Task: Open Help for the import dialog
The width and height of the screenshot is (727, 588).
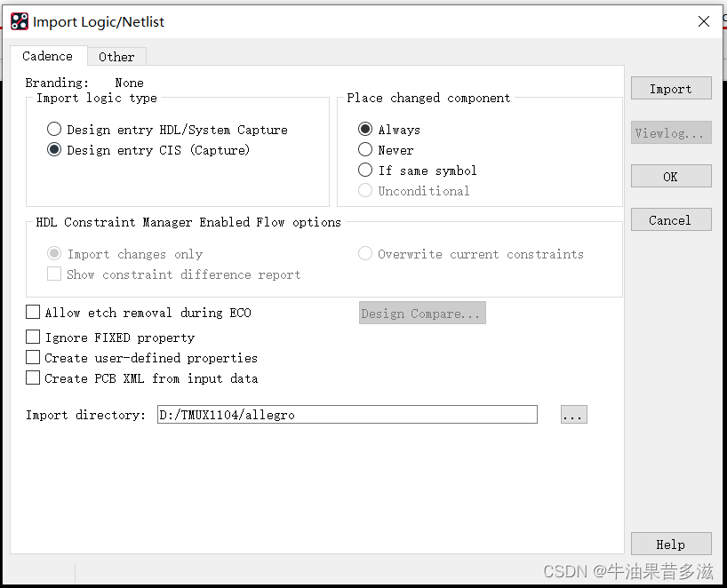Action: [x=670, y=544]
